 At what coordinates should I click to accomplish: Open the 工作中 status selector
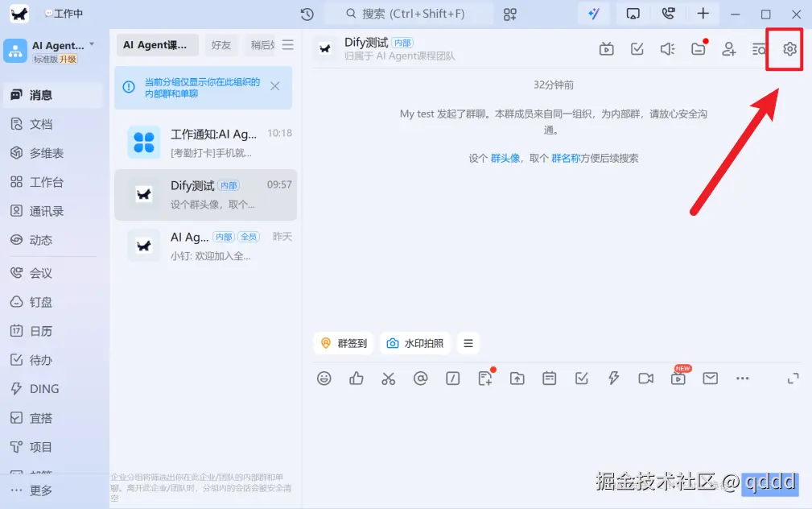click(64, 14)
